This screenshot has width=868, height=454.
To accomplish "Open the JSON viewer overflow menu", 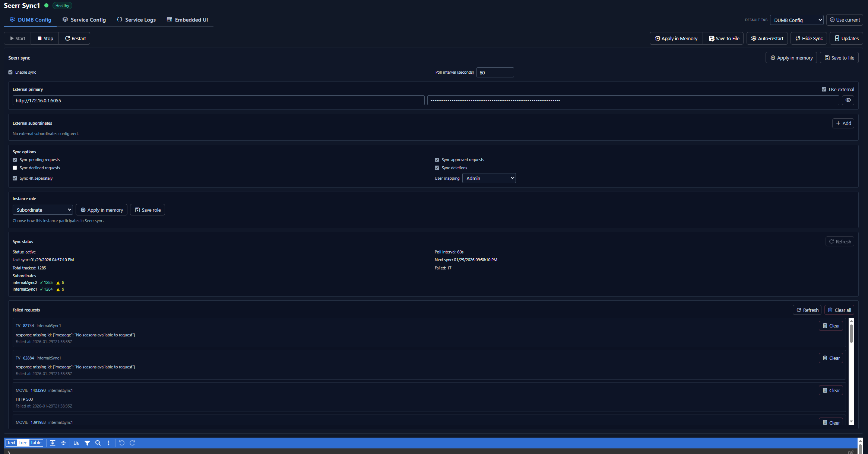I will [108, 443].
